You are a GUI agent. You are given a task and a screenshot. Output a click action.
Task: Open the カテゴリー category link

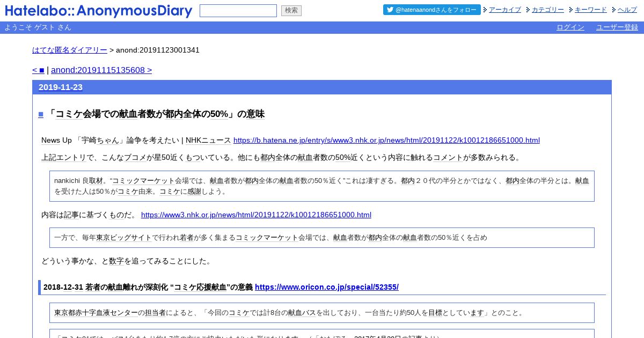pyautogui.click(x=548, y=10)
